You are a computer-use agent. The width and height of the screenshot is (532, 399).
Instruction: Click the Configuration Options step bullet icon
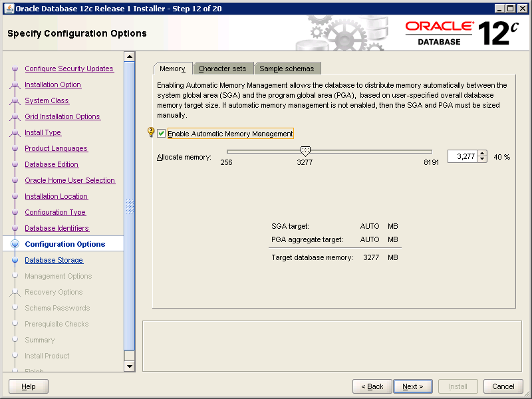tap(15, 244)
